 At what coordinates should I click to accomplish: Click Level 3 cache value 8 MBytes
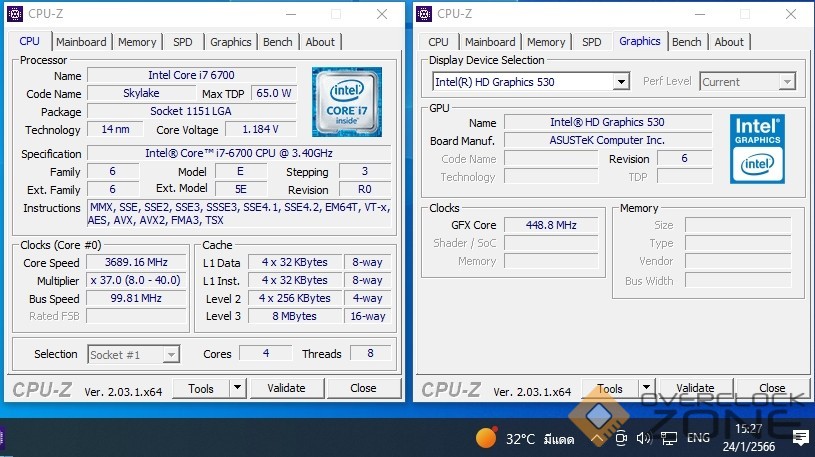pos(295,316)
